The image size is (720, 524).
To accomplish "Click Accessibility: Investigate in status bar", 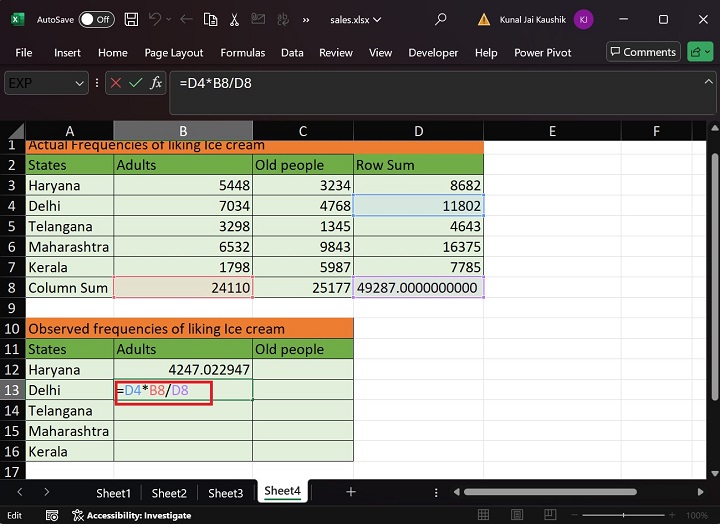I will click(131, 515).
